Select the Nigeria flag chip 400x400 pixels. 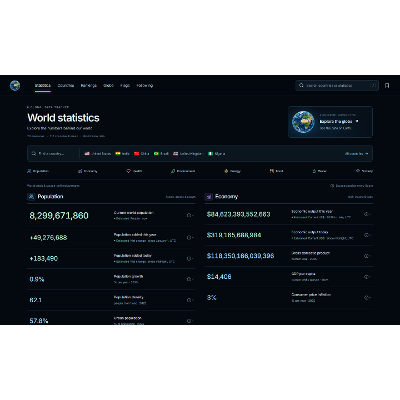[217, 154]
